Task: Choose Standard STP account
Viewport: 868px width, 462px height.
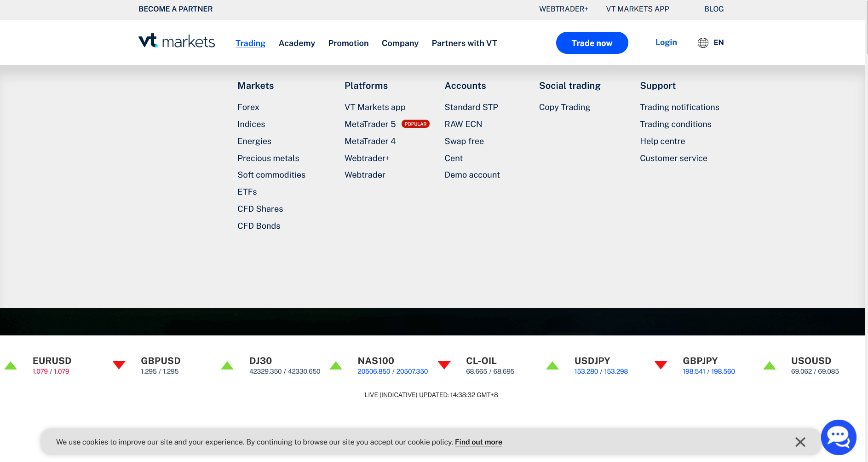Action: (x=471, y=107)
